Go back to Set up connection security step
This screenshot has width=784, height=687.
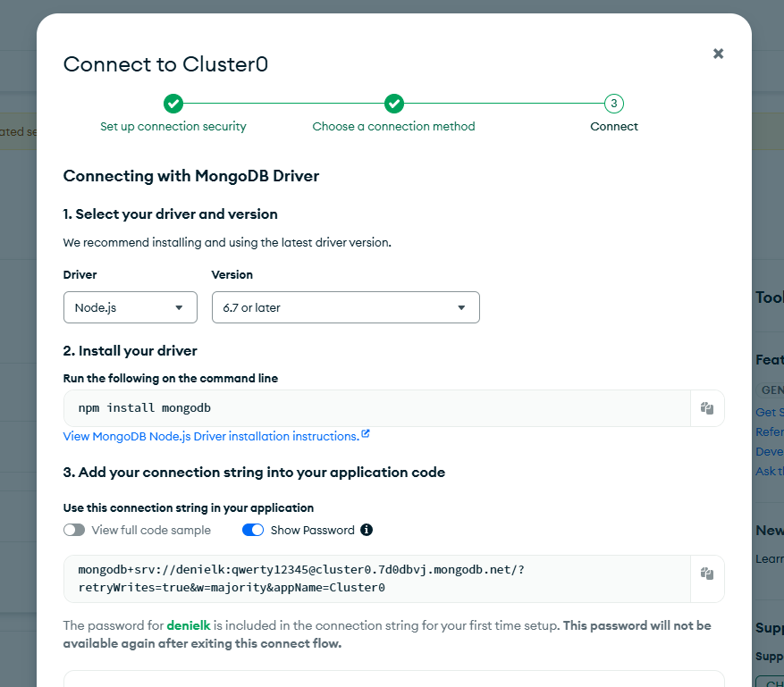(173, 127)
